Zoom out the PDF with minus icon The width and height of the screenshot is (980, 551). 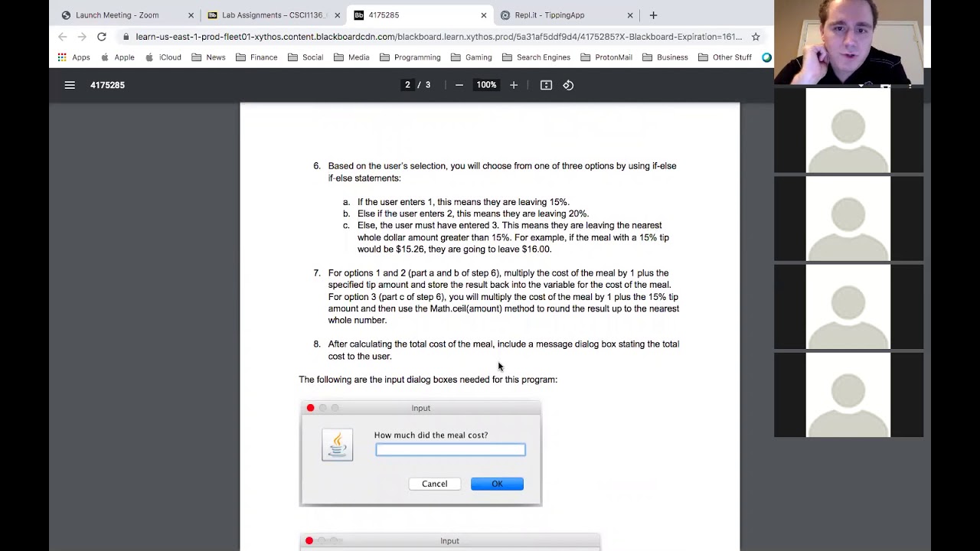pyautogui.click(x=459, y=85)
